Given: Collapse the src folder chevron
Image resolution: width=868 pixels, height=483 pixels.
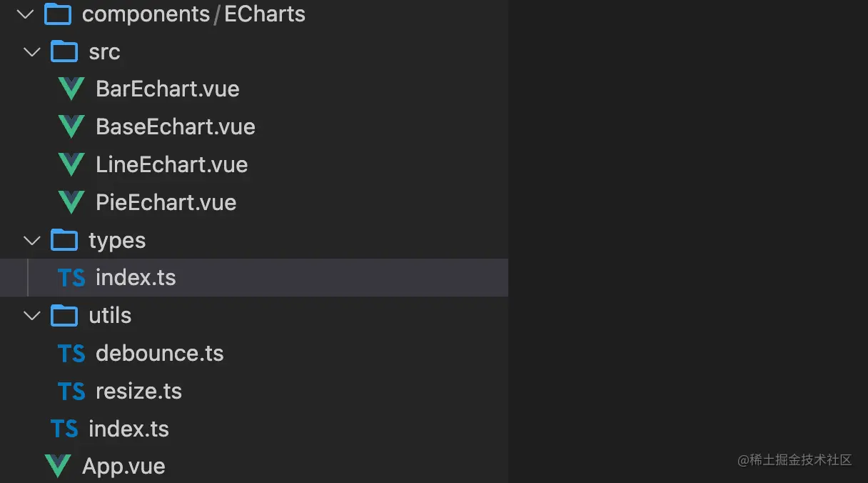Looking at the screenshot, I should click(x=32, y=52).
